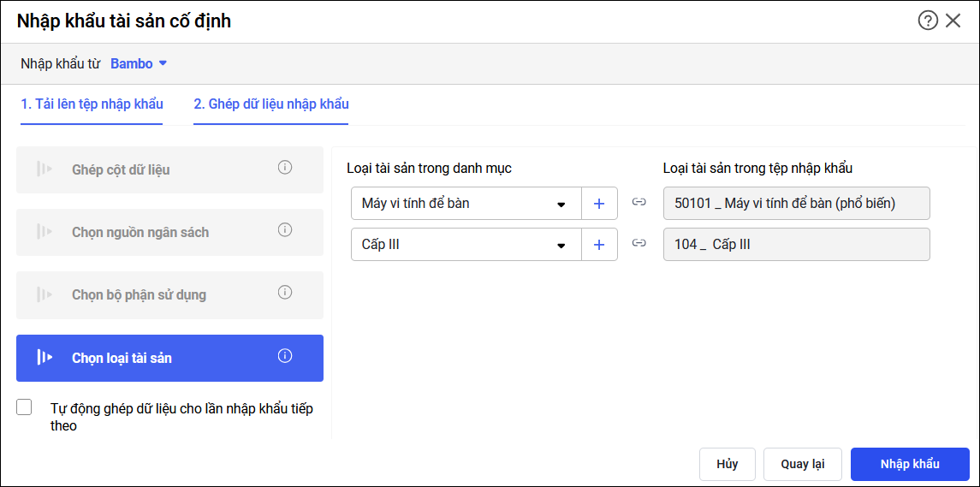This screenshot has height=487, width=980.
Task: Click info icon beside Chọn nguồn ngân sách
Action: [x=285, y=230]
